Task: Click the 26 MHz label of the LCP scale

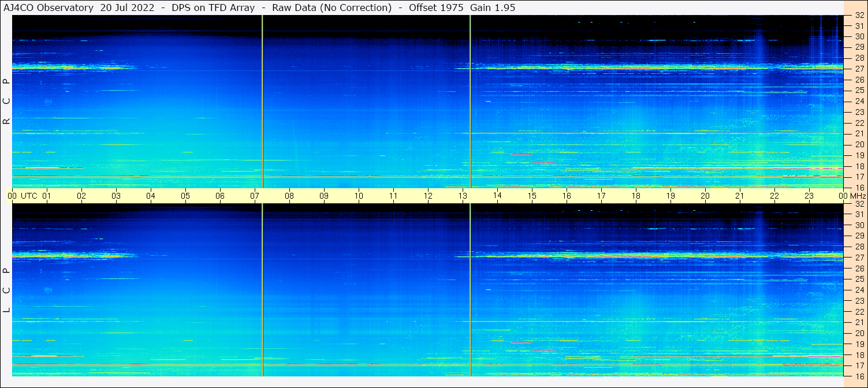Action: [859, 268]
